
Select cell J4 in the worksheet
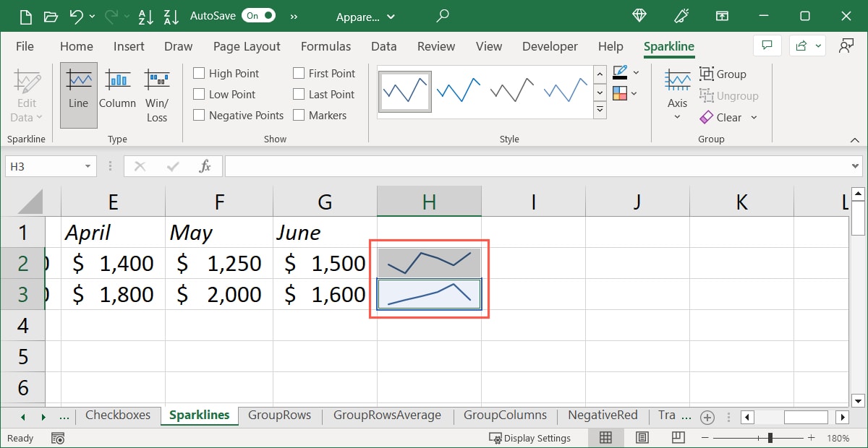[637, 325]
